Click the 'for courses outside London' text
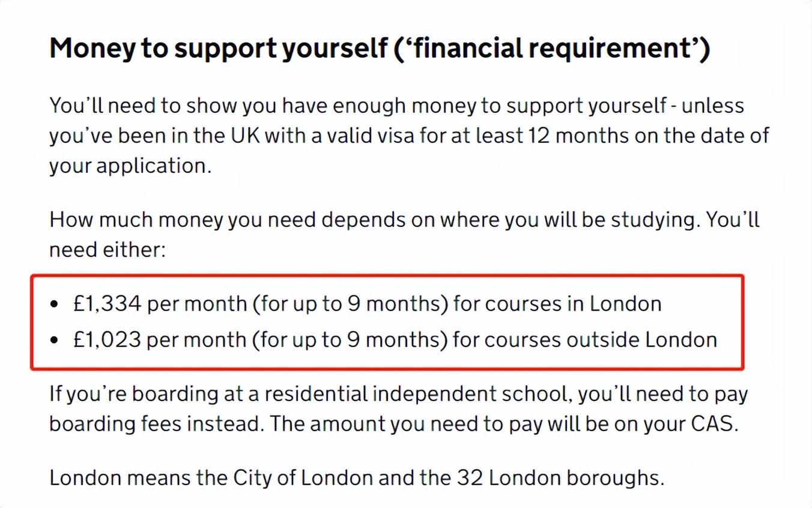Screen dimensions: 812x508 coord(585,340)
